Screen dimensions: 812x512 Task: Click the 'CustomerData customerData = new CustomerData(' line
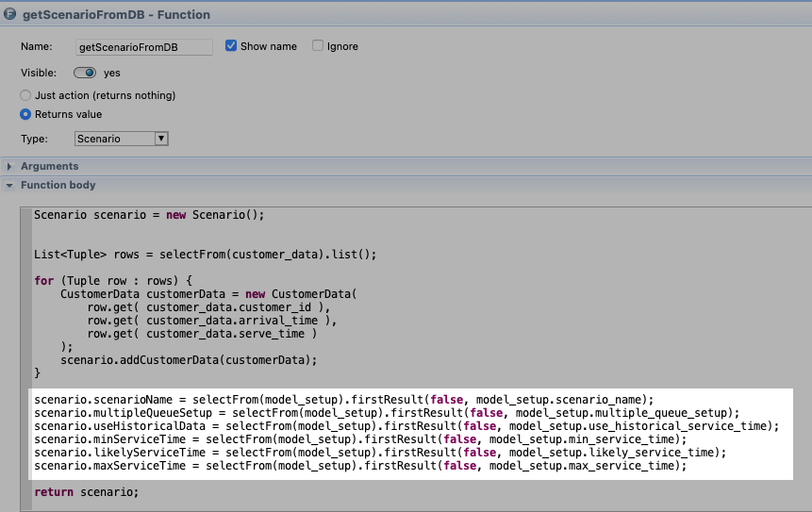208,294
